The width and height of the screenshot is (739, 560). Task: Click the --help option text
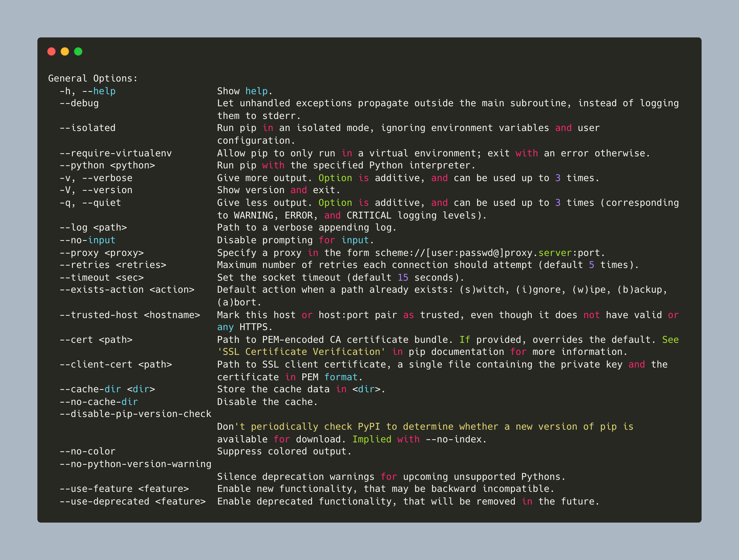(99, 91)
